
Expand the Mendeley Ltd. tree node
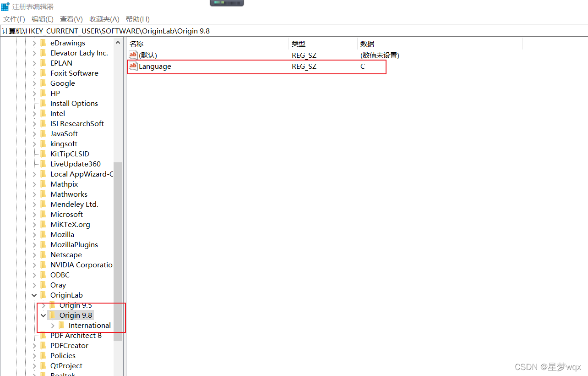pyautogui.click(x=34, y=205)
